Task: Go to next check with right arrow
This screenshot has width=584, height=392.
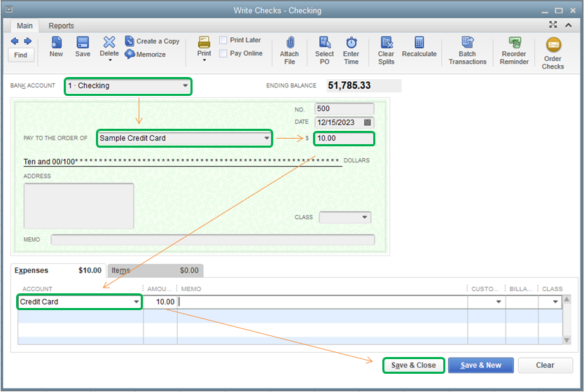Action: [27, 41]
